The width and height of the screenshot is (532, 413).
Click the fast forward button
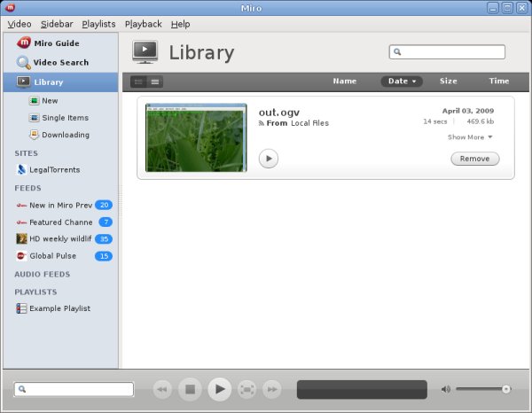272,389
